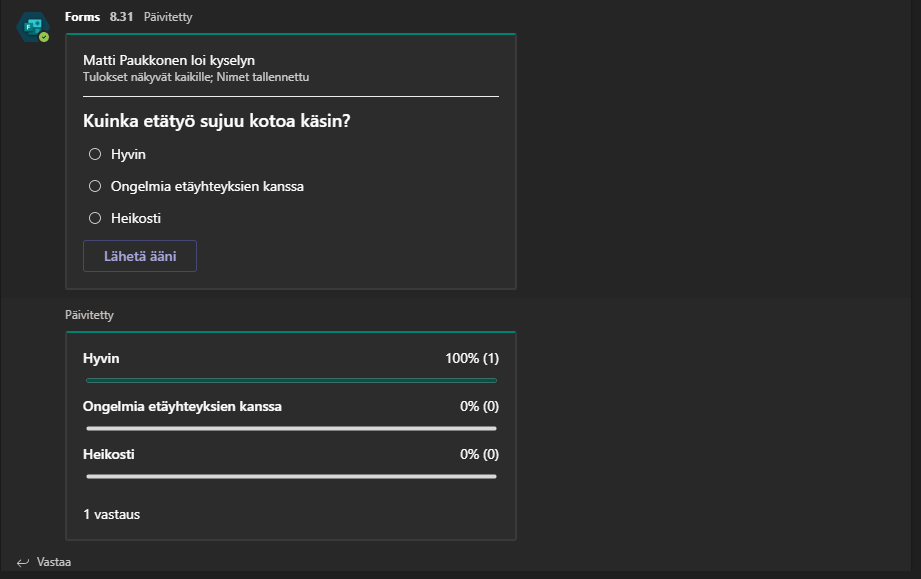Click the Heikosti result progress bar

pos(291,476)
